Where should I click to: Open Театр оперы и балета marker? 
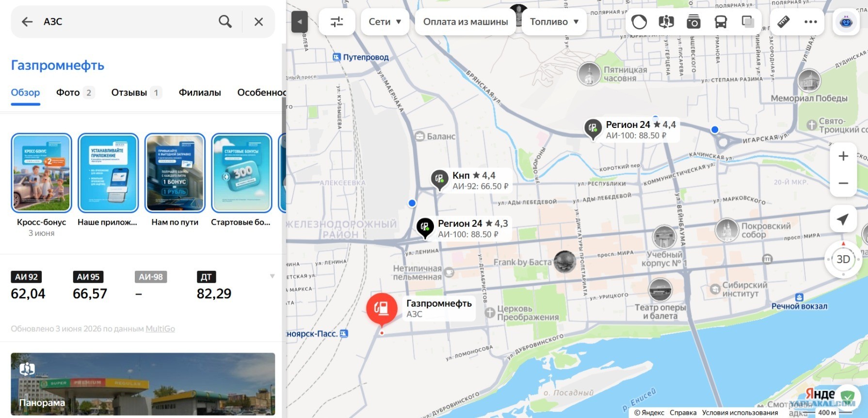(660, 291)
